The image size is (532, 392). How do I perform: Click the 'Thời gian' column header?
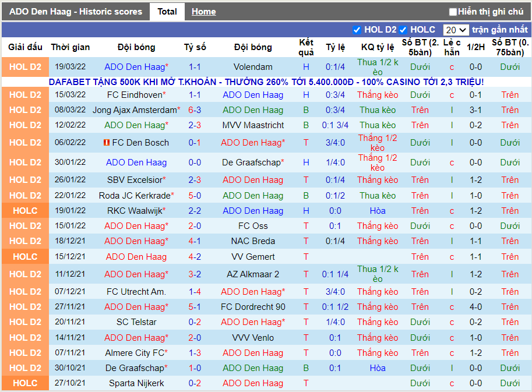(71, 47)
